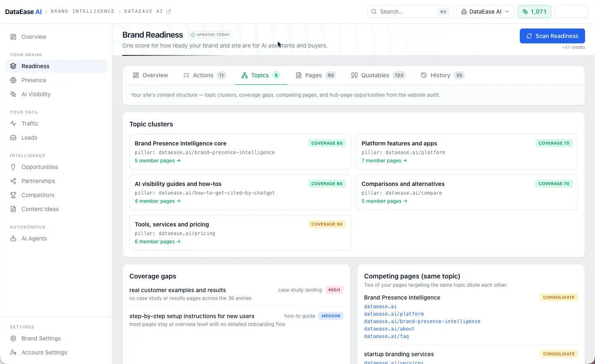The height and width of the screenshot is (364, 595).
Task: Click the Content Ideas document icon
Action: 13,209
